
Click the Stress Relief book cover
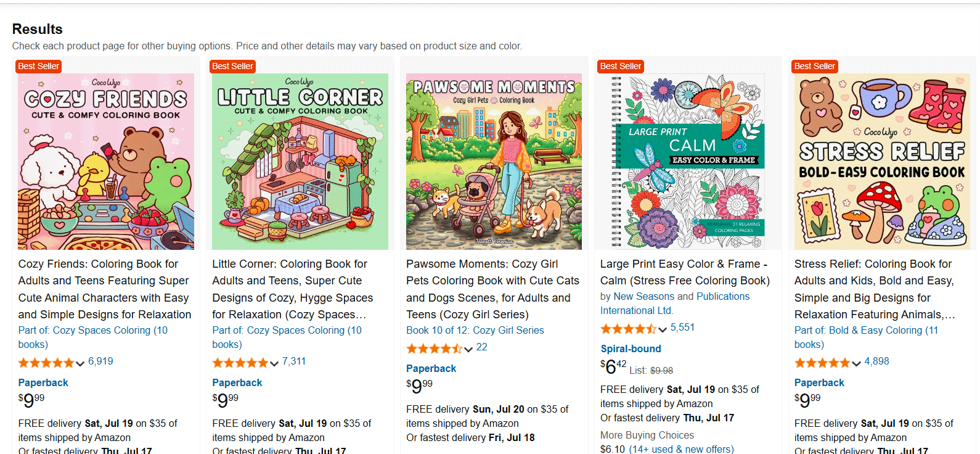[882, 162]
